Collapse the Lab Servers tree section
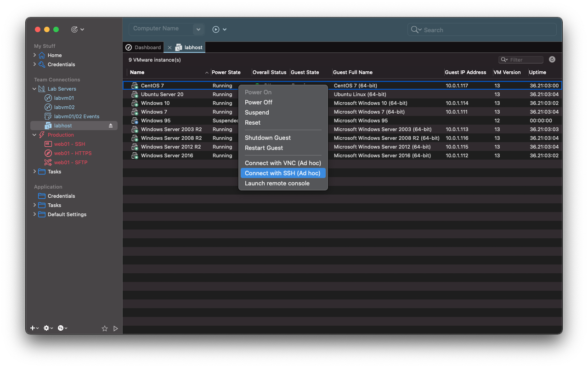The height and width of the screenshot is (368, 588). pos(34,88)
